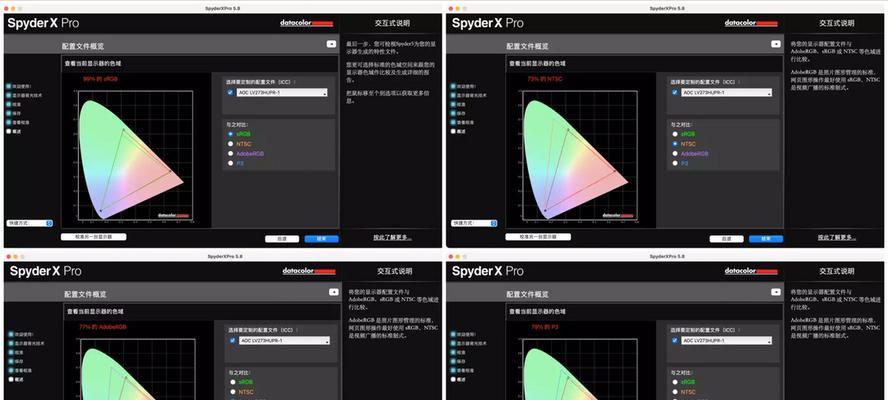
Task: Click white header icon button in 77% AdobeRGB window
Action: (334, 292)
